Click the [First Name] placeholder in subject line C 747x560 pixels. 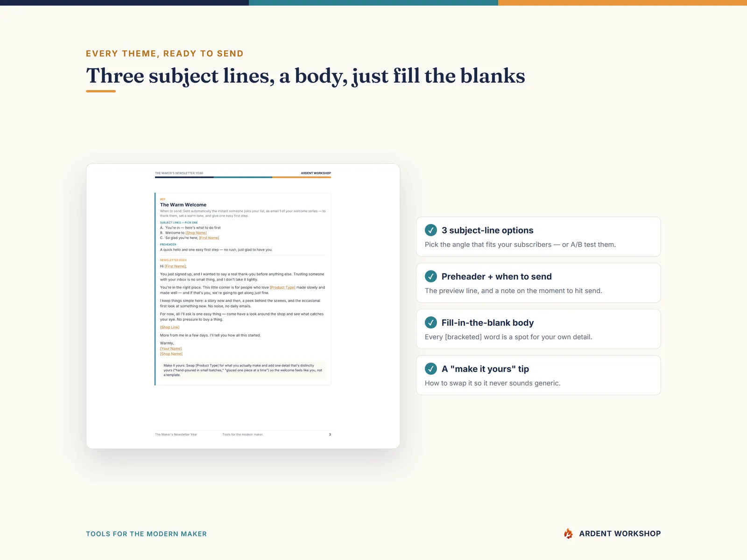[x=209, y=238]
